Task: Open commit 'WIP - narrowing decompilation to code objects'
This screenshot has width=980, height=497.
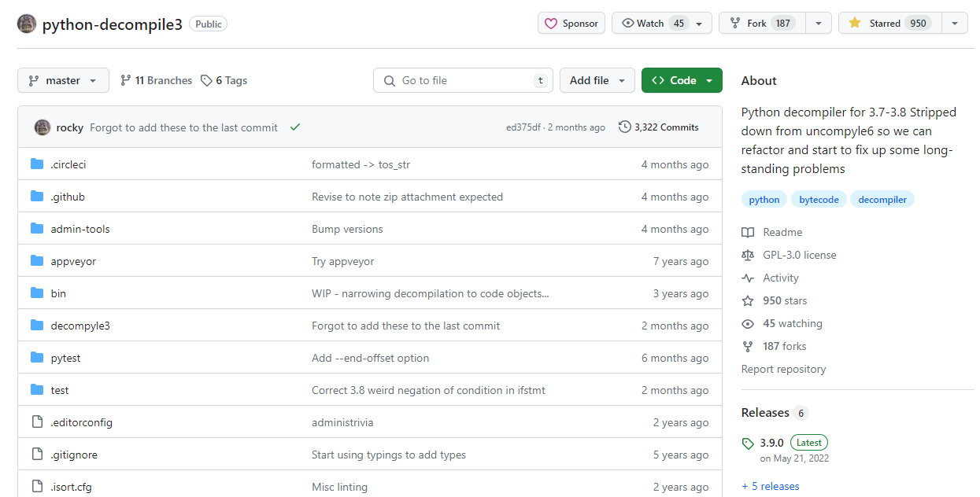Action: pyautogui.click(x=431, y=293)
